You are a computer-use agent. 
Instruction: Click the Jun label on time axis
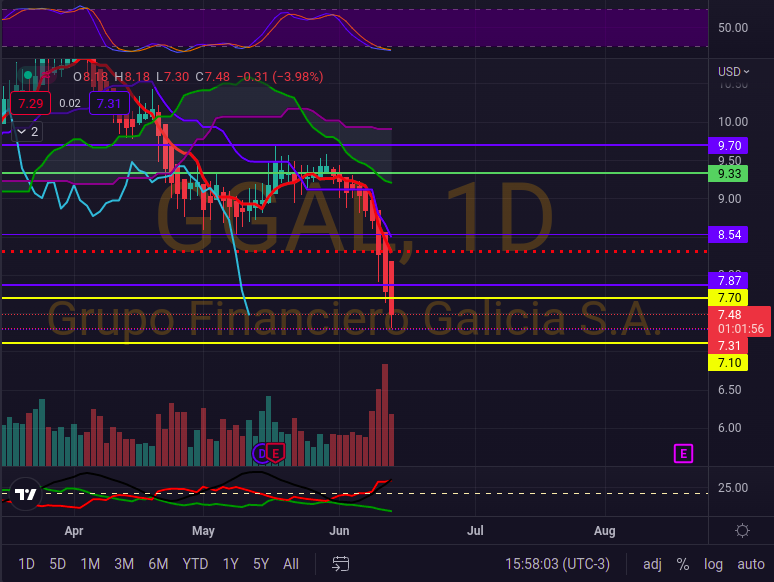339,531
